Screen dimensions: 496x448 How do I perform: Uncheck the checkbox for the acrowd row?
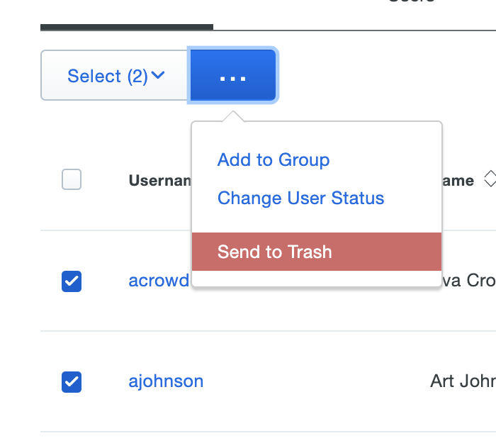[x=72, y=281]
